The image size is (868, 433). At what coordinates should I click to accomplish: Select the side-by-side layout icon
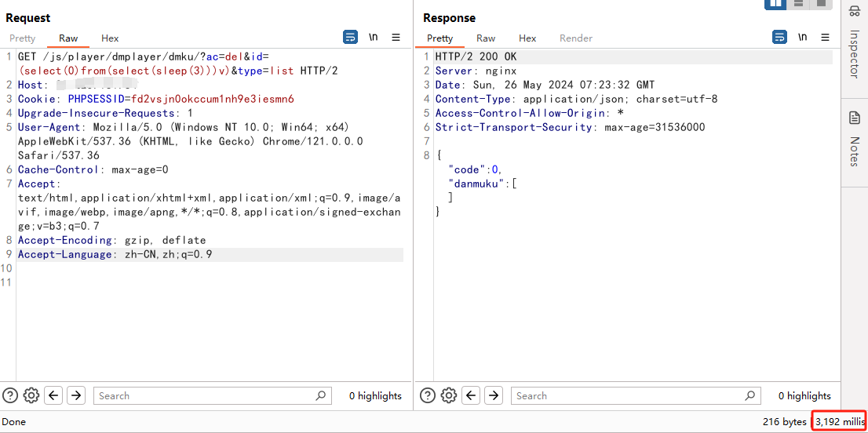(x=776, y=3)
